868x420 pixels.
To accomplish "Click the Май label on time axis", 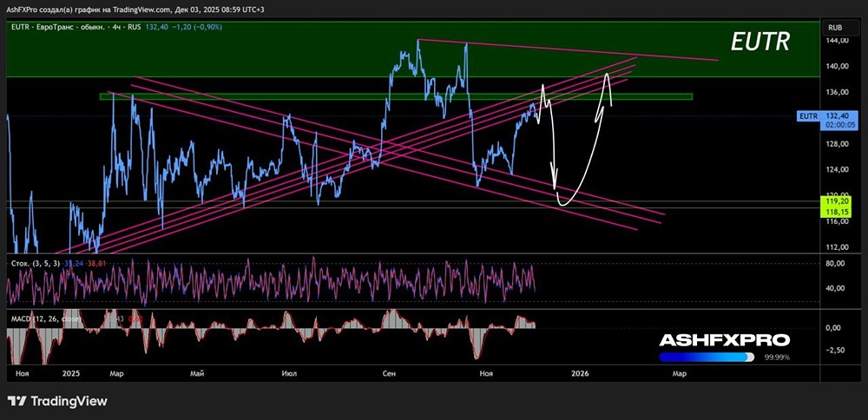I will click(x=197, y=373).
